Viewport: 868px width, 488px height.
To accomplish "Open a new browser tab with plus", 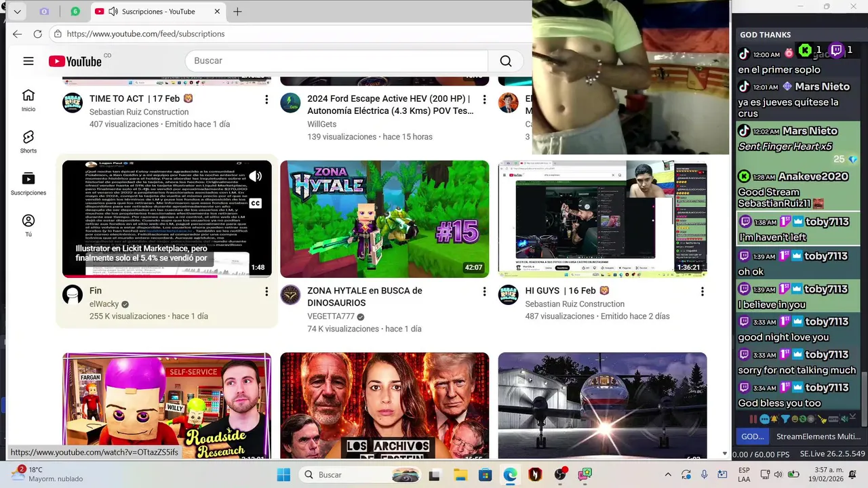I will (x=237, y=12).
